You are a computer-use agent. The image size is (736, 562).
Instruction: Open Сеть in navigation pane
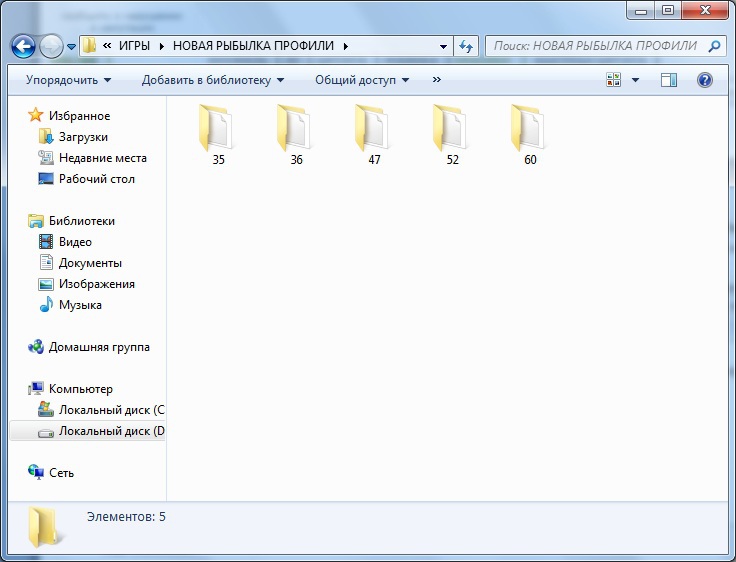61,473
